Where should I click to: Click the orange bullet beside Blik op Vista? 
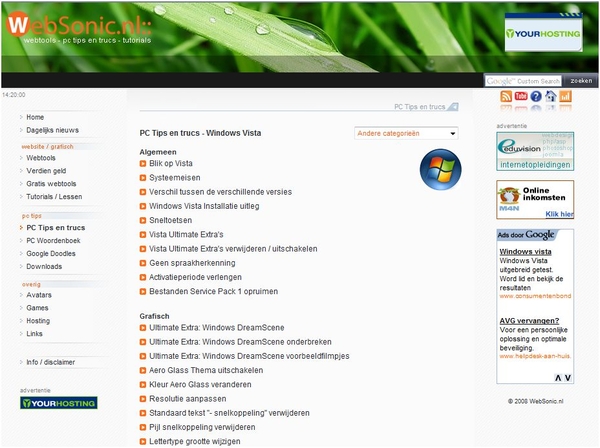[143, 164]
